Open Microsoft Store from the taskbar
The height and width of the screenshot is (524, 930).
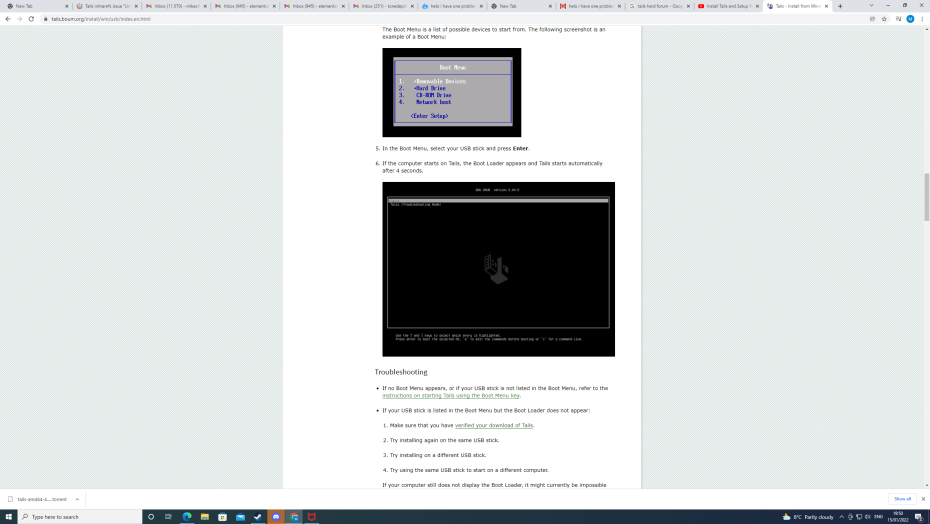(x=222, y=517)
